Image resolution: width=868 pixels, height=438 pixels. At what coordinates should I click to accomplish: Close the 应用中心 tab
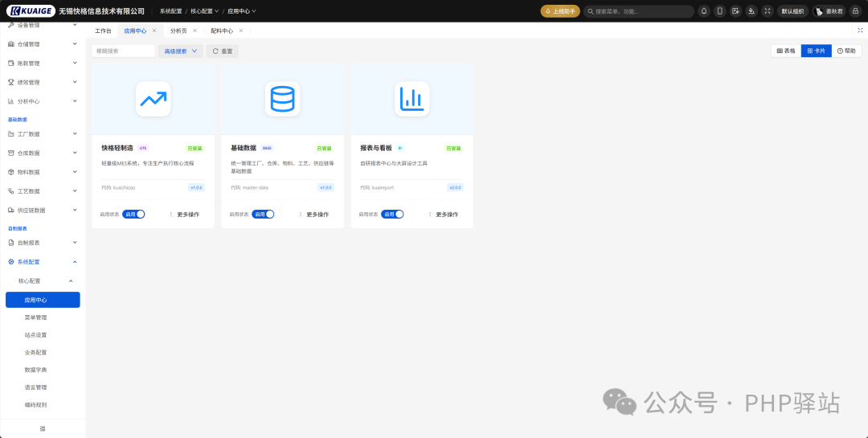pos(154,31)
